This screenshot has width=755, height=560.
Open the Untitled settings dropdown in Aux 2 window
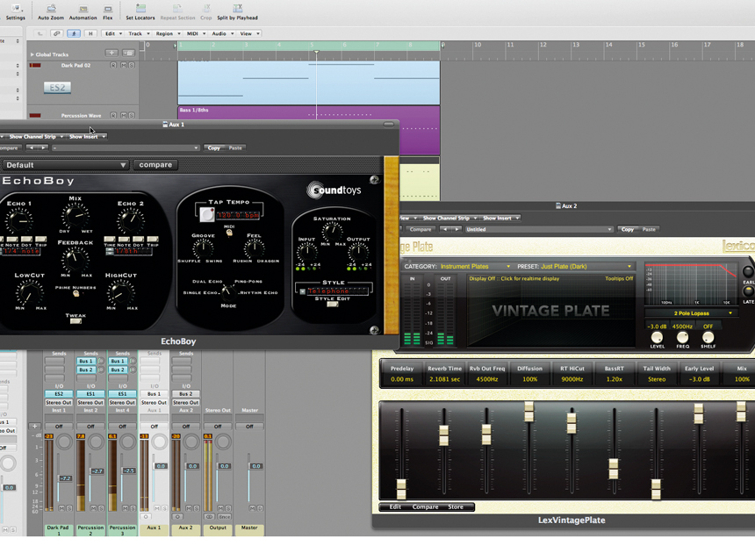(x=539, y=229)
